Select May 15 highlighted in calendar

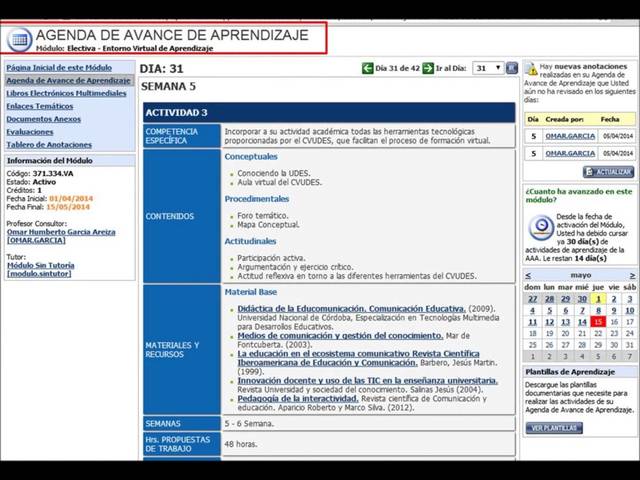[x=598, y=322]
